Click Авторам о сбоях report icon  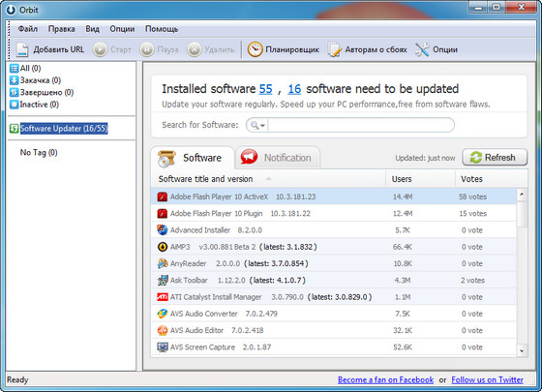click(x=334, y=49)
